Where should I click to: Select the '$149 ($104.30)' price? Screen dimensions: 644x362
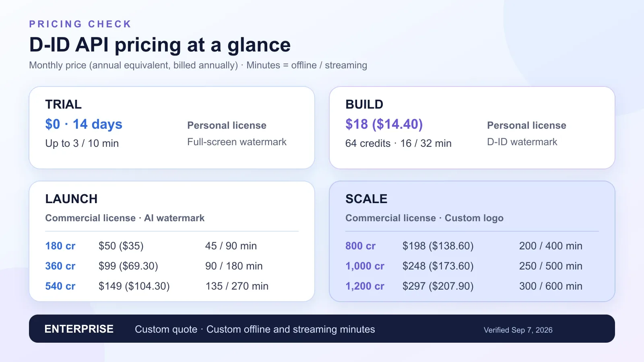134,286
